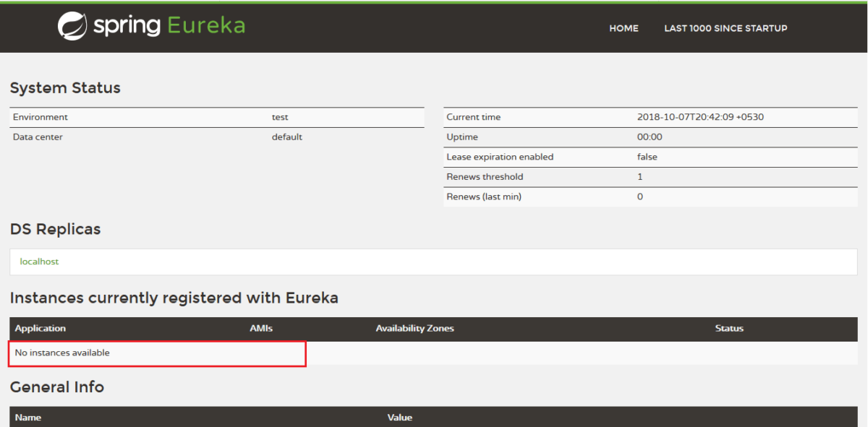Click the Data center row label
The width and height of the screenshot is (868, 427).
[x=38, y=137]
